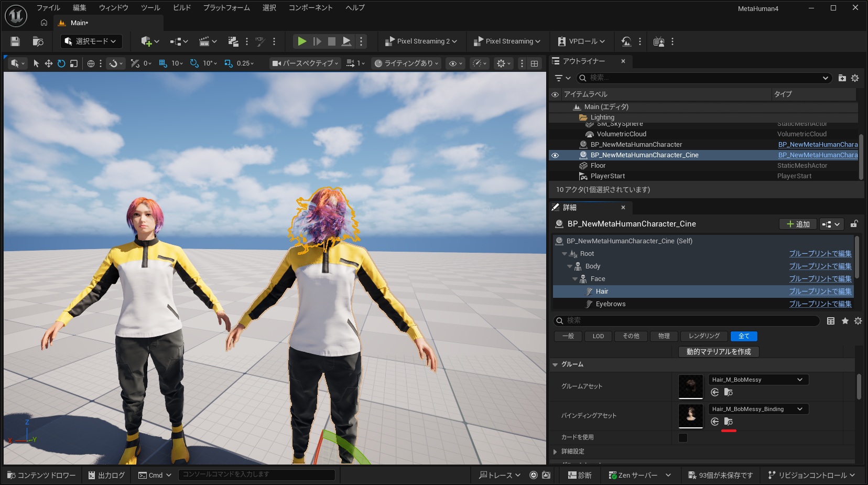The width and height of the screenshot is (868, 485).
Task: Click the save current level icon
Action: click(x=15, y=41)
